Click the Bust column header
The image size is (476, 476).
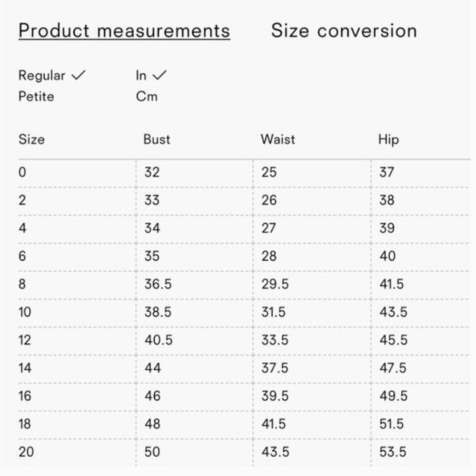pos(157,139)
